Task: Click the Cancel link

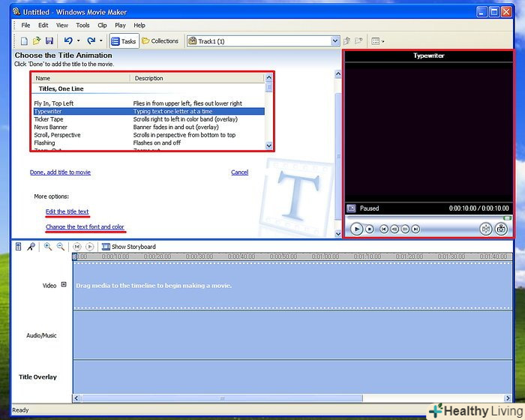Action: click(x=240, y=172)
